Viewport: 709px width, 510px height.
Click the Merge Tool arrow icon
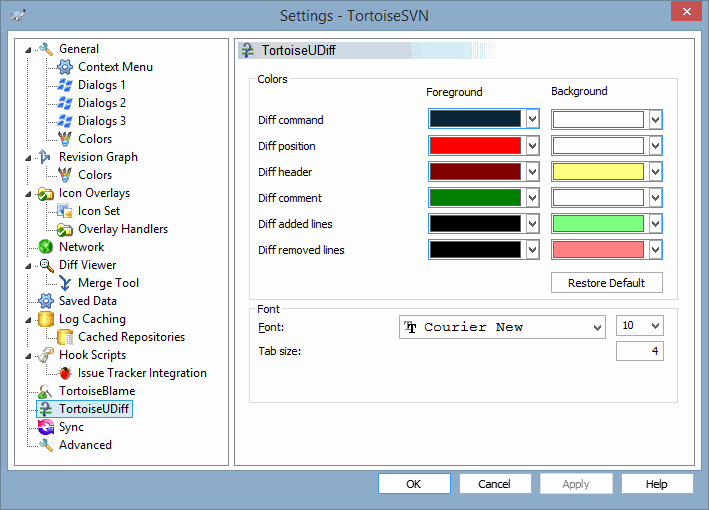[65, 283]
